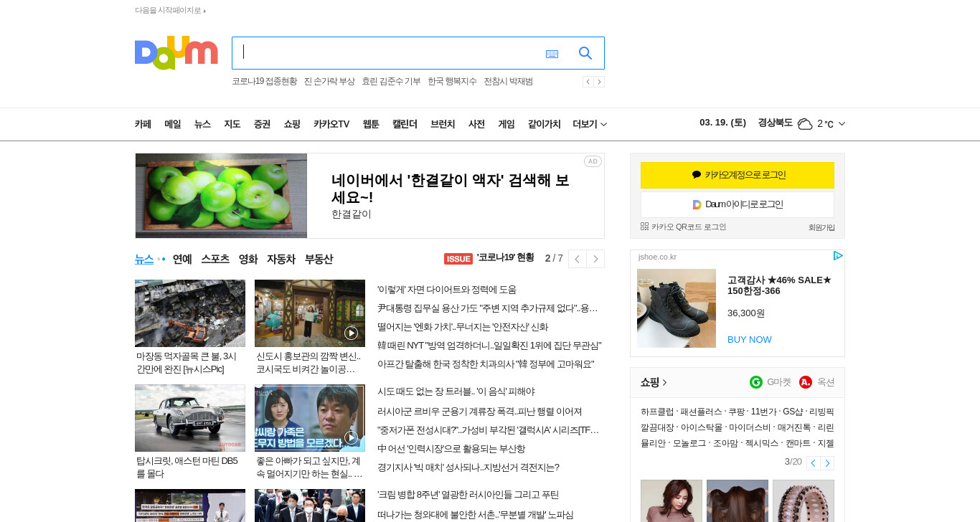The height and width of the screenshot is (522, 980).
Task: Log in with 카카오계정으로 로그인 button
Action: [738, 175]
